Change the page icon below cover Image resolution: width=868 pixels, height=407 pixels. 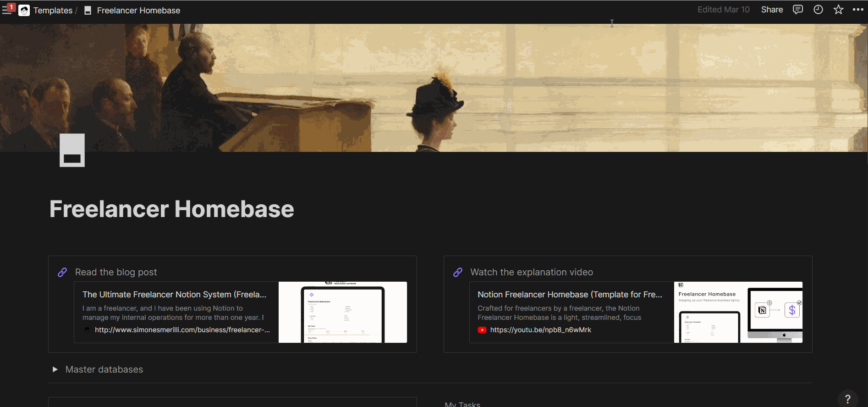pyautogui.click(x=72, y=150)
